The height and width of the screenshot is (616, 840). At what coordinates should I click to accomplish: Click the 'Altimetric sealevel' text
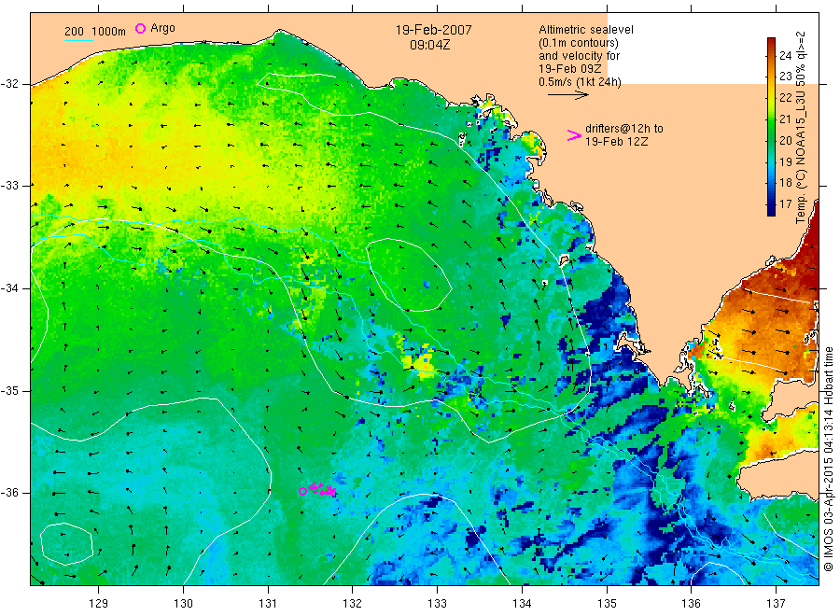[x=585, y=30]
